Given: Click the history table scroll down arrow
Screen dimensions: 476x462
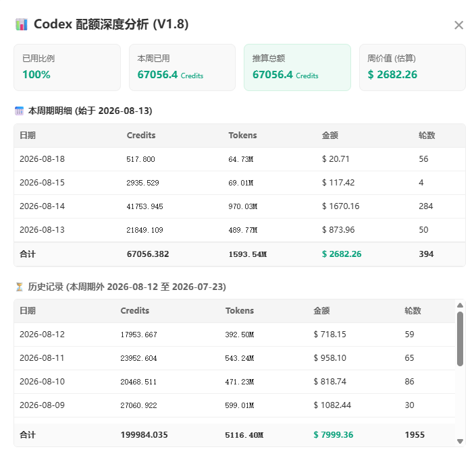Looking at the screenshot, I should tap(460, 441).
